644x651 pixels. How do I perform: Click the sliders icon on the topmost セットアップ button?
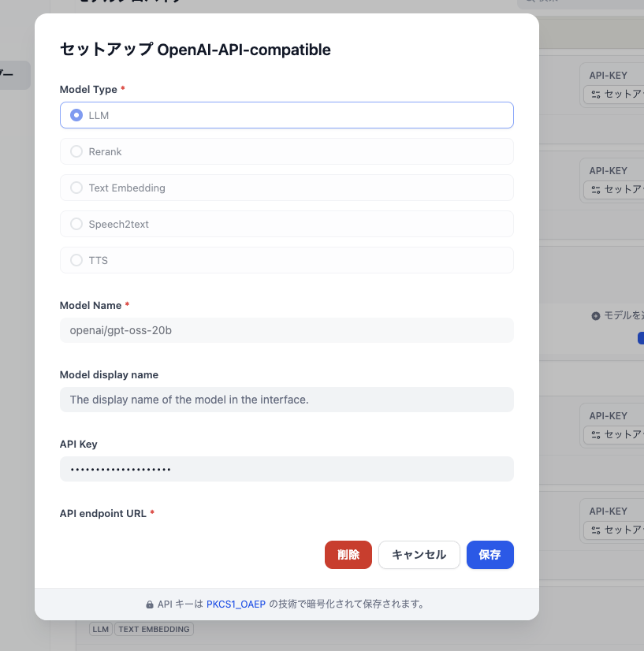(x=595, y=94)
